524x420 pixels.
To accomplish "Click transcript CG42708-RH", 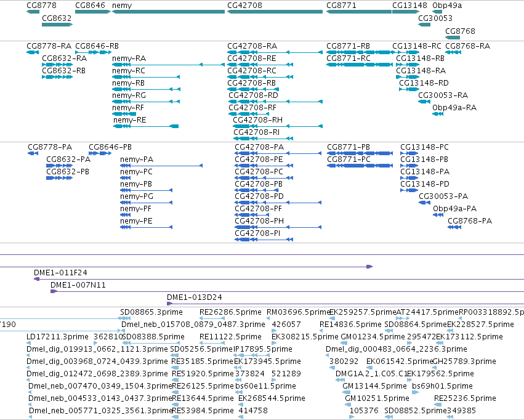I will [278, 126].
